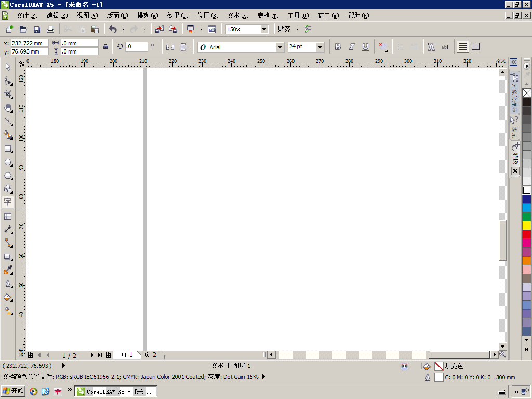Go to the next page
Screen dimensions: 532x399
coord(91,355)
